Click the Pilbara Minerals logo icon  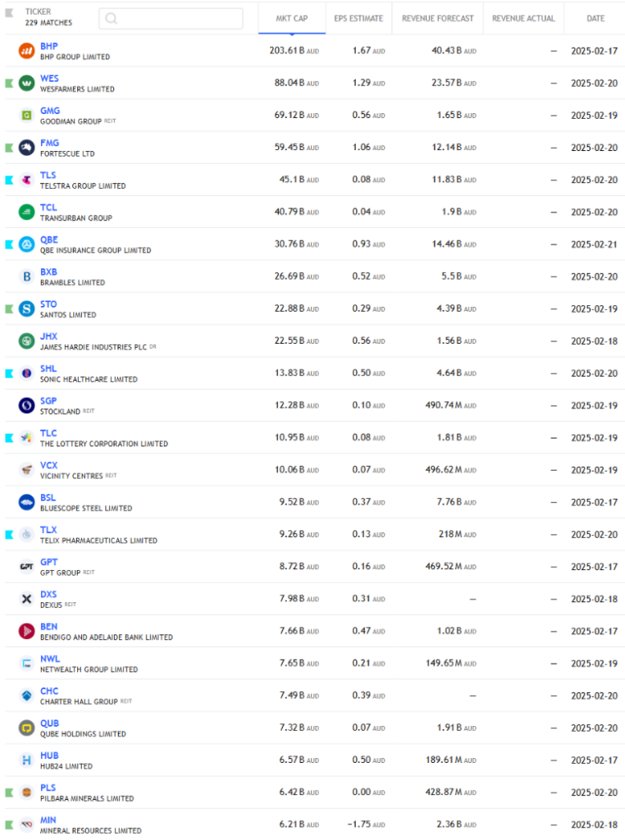point(26,792)
